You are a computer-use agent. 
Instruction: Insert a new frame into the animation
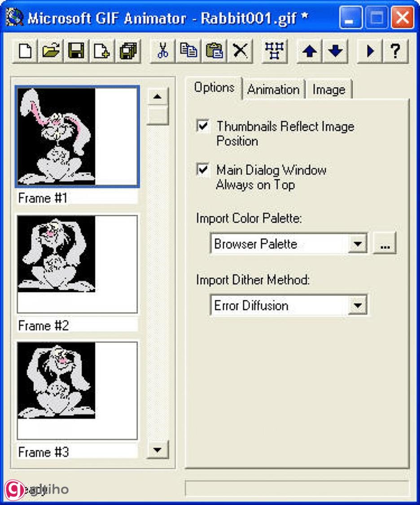102,51
